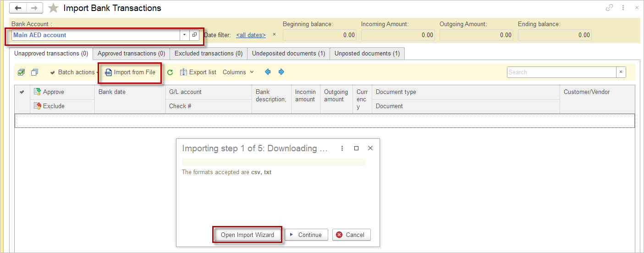Click the refresh list icon
The width and height of the screenshot is (644, 253).
tap(170, 72)
